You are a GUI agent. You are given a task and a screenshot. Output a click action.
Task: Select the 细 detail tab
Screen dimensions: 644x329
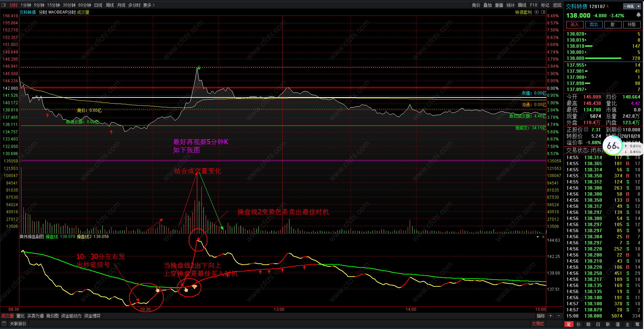588,324
